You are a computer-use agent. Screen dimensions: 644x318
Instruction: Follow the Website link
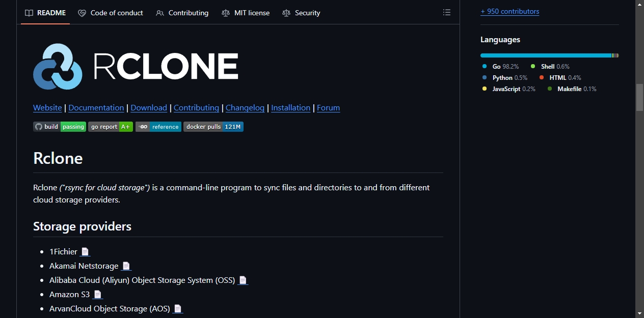pos(47,108)
